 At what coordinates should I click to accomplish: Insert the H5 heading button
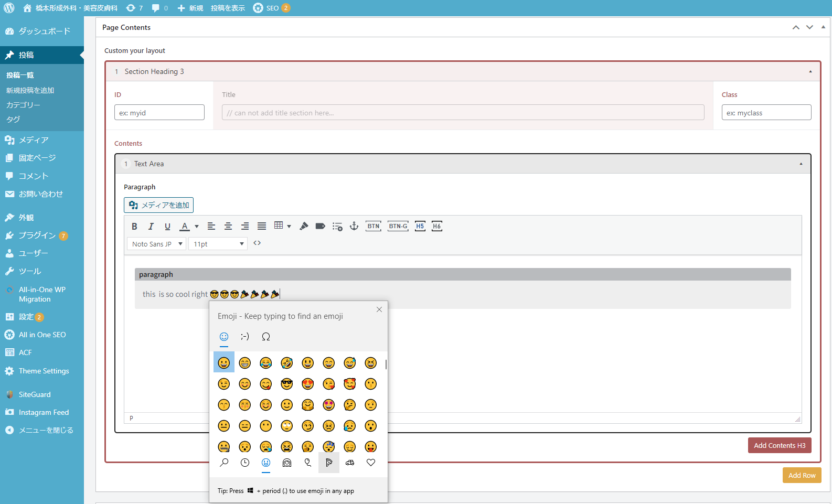point(420,226)
